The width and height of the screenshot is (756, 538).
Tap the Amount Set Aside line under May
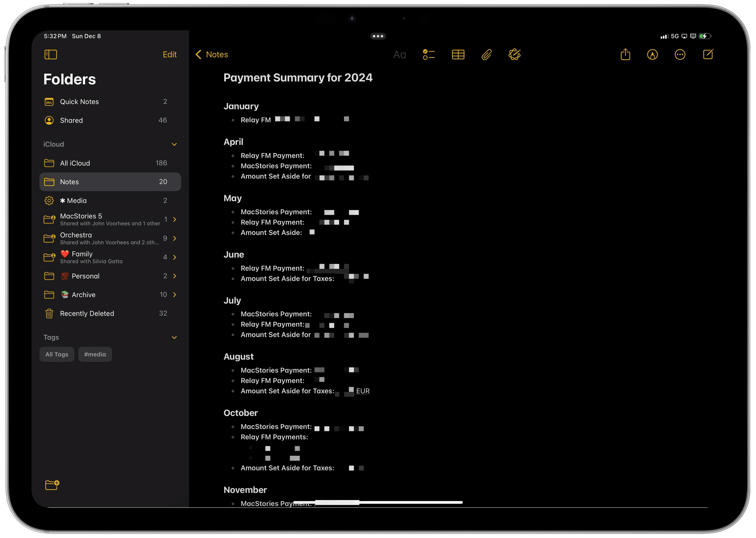coord(271,232)
